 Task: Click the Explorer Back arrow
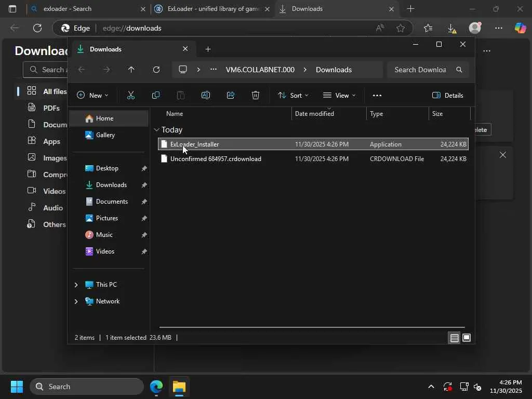pyautogui.click(x=82, y=70)
